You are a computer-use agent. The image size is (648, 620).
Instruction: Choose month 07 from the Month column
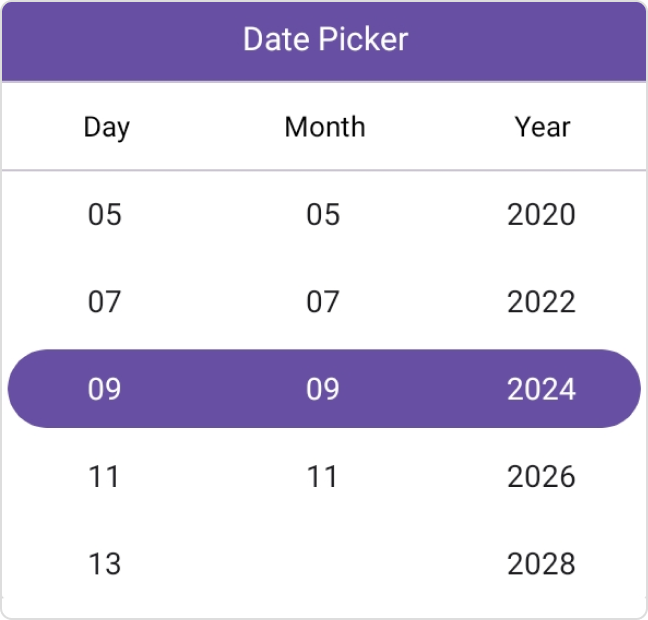click(323, 302)
